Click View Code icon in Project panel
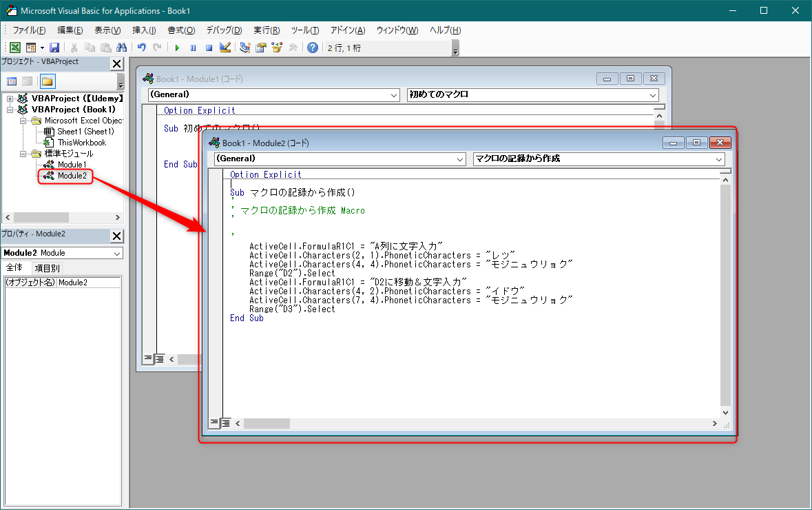 (12, 81)
